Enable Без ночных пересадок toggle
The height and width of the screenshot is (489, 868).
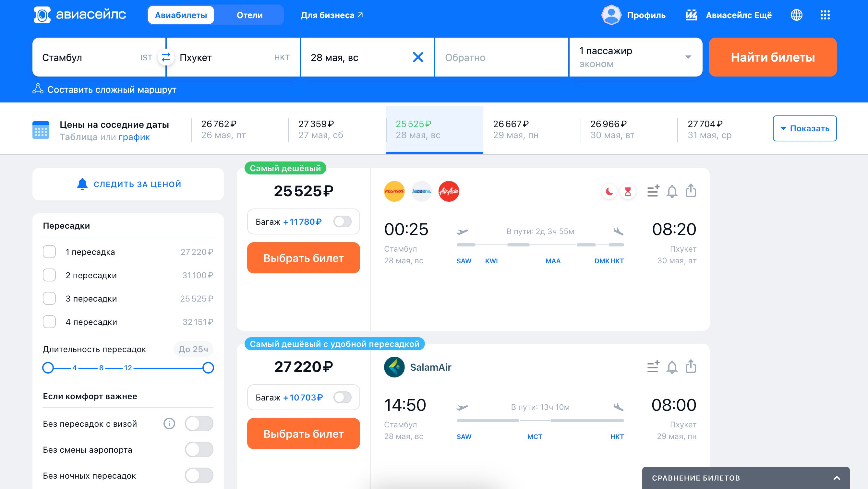(x=199, y=475)
